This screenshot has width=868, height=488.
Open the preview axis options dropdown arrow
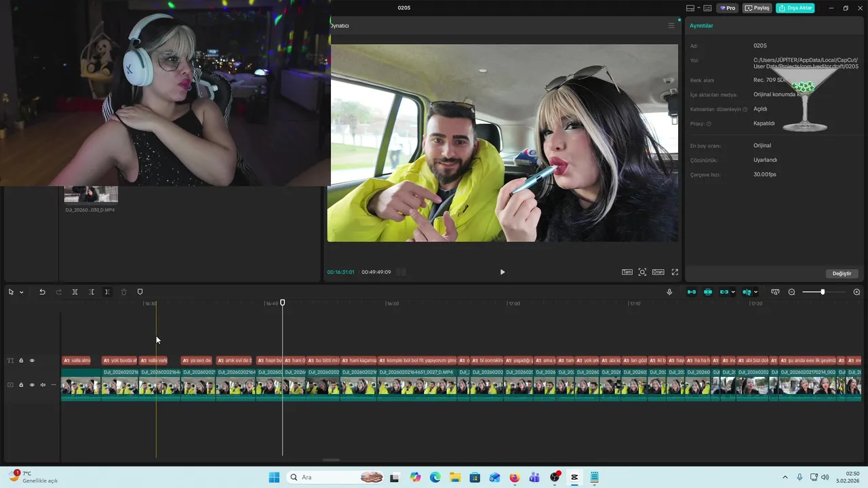click(x=755, y=292)
